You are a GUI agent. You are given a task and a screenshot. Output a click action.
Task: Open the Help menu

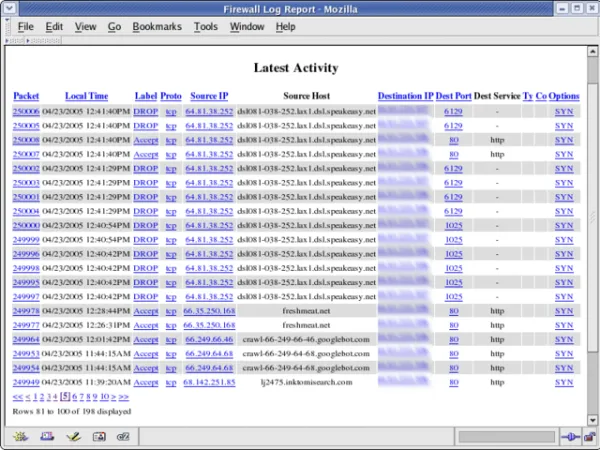tap(285, 27)
